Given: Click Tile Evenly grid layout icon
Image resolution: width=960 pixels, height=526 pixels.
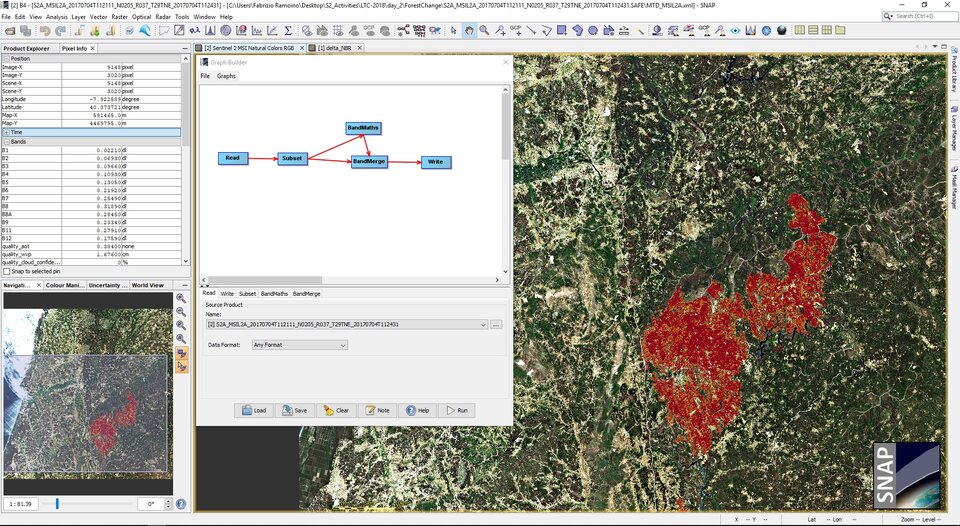Looking at the screenshot, I should 827,30.
